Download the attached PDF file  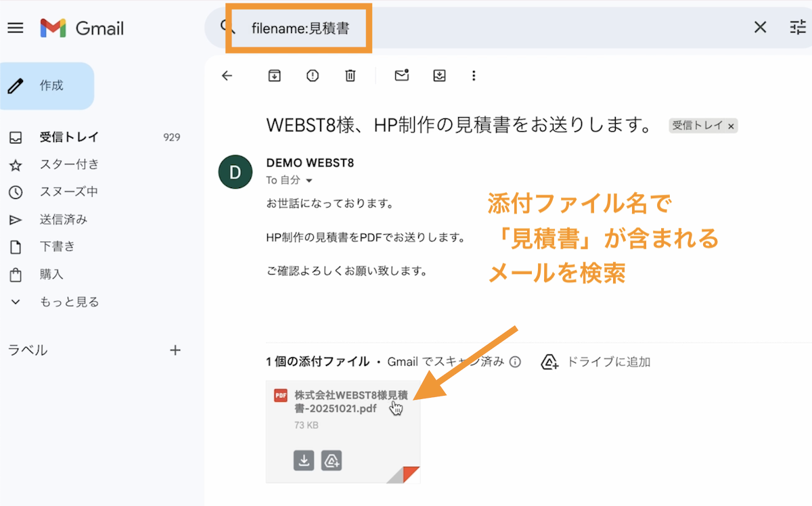[x=304, y=461]
